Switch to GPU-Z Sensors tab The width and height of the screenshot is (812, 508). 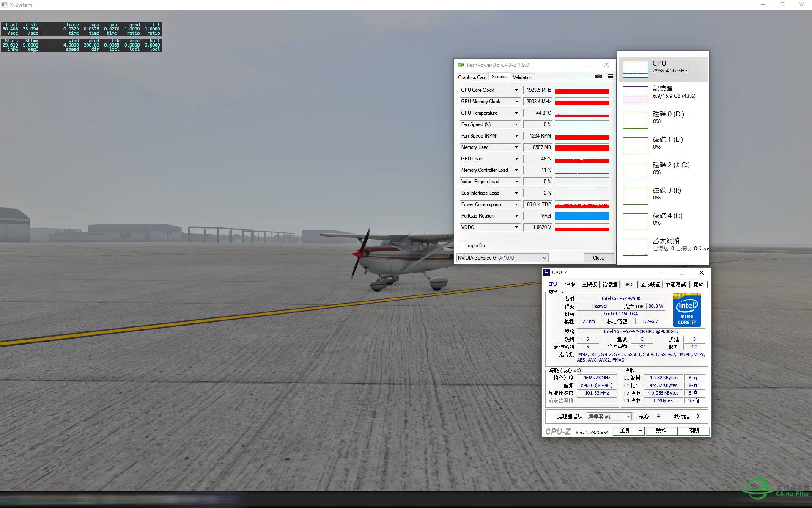pyautogui.click(x=499, y=77)
